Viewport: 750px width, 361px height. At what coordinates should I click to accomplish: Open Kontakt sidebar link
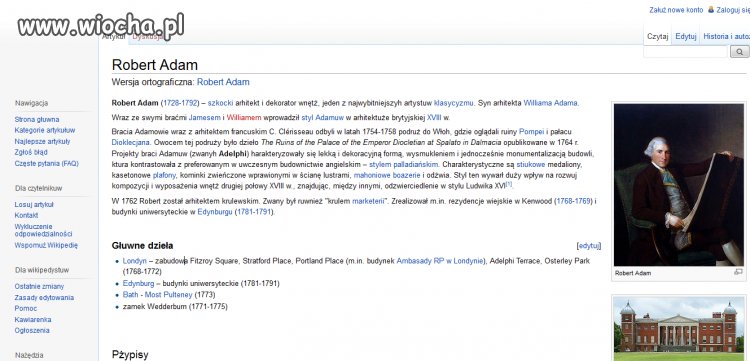click(x=26, y=216)
